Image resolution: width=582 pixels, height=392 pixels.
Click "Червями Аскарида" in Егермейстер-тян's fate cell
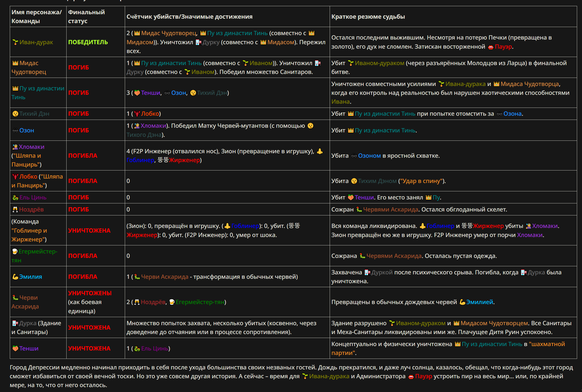coord(394,256)
